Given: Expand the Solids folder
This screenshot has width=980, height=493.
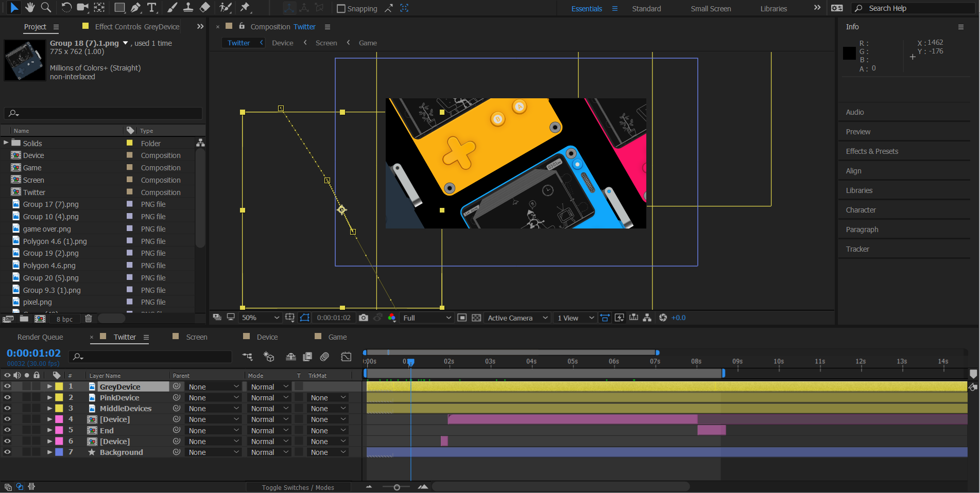Looking at the screenshot, I should 6,143.
